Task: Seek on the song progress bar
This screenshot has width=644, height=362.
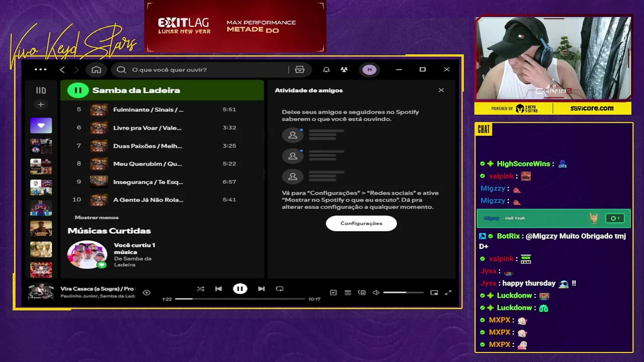Action: click(240, 299)
